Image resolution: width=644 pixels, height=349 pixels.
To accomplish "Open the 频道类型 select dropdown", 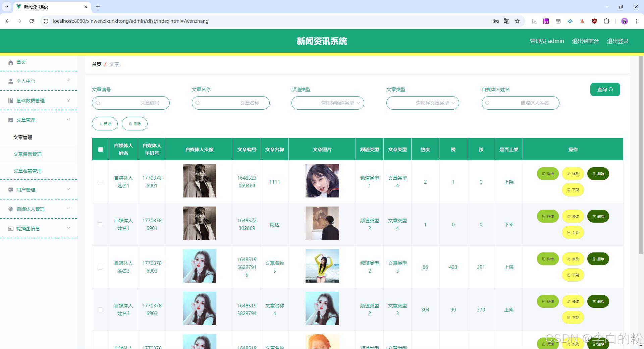I will coord(328,103).
